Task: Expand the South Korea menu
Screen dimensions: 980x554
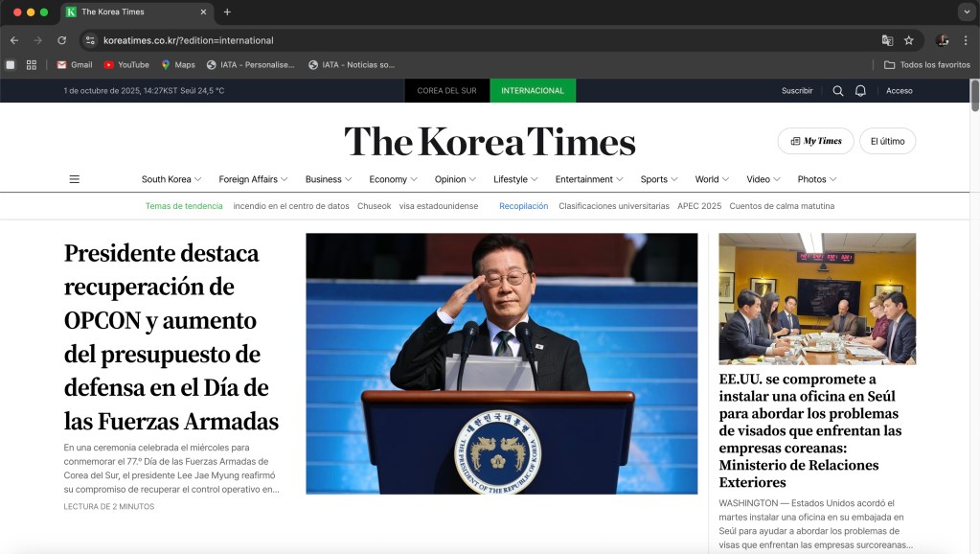Action: pyautogui.click(x=171, y=179)
